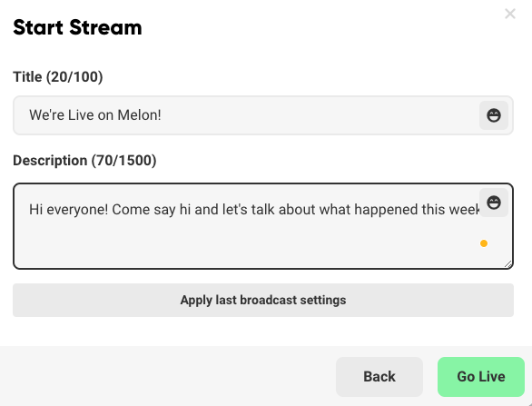Click the description textarea resize handle

507,264
